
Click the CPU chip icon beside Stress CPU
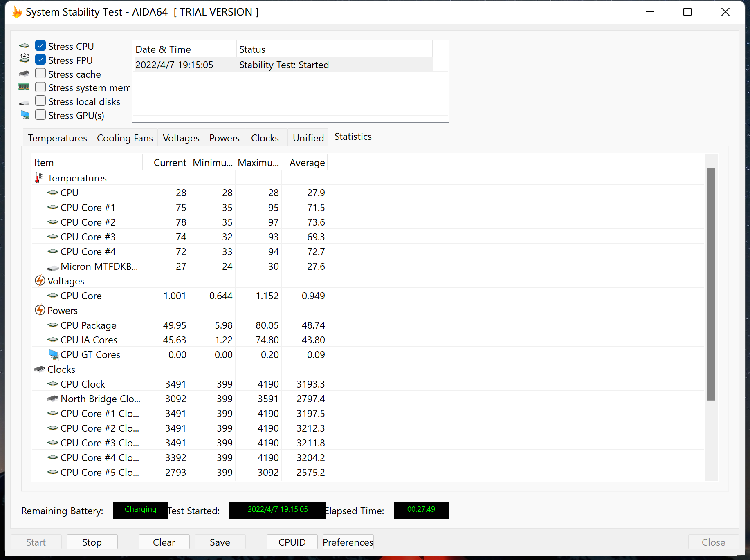(25, 46)
